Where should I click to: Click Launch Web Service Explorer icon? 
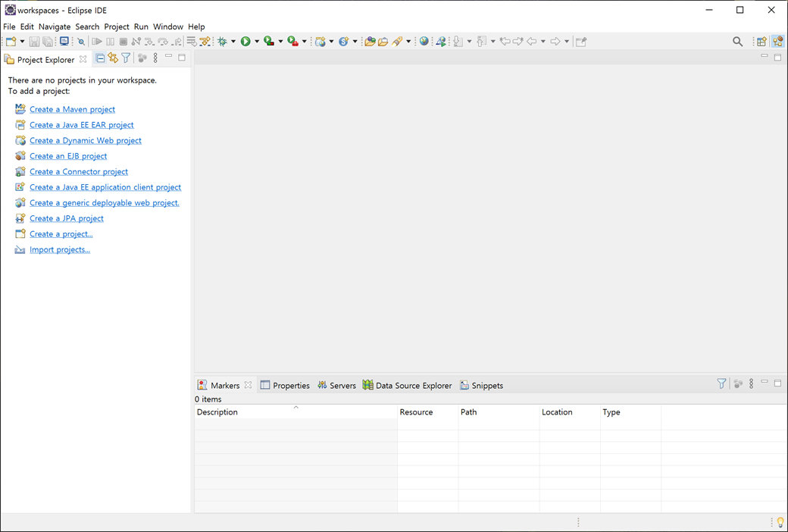coord(441,42)
